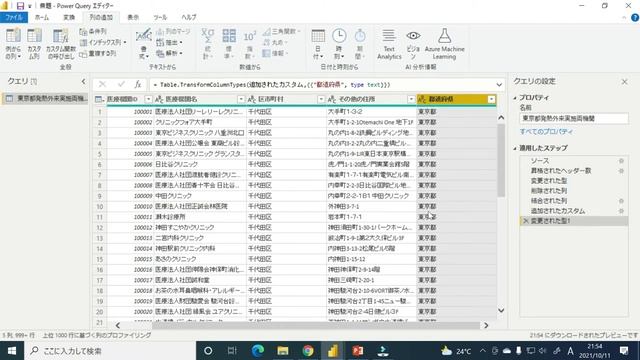The height and width of the screenshot is (360, 640).
Task: Open PowerPoint from taskbar
Action: tap(358, 351)
